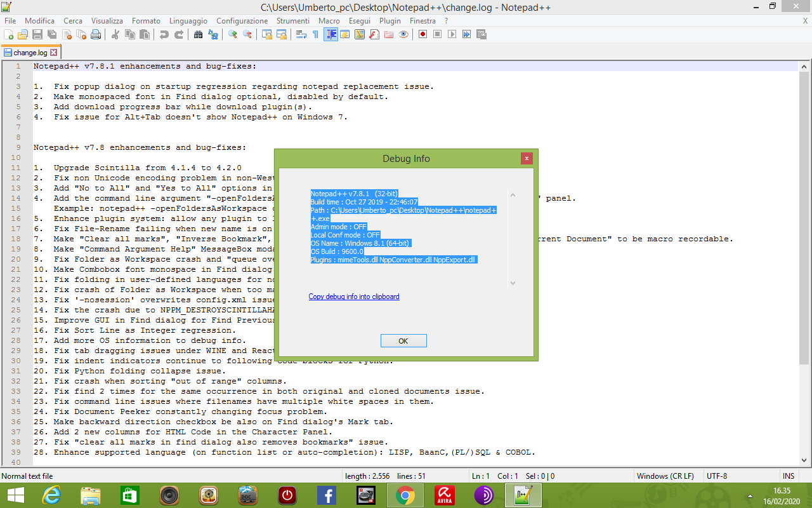Click line number 9 in margin

[18, 147]
